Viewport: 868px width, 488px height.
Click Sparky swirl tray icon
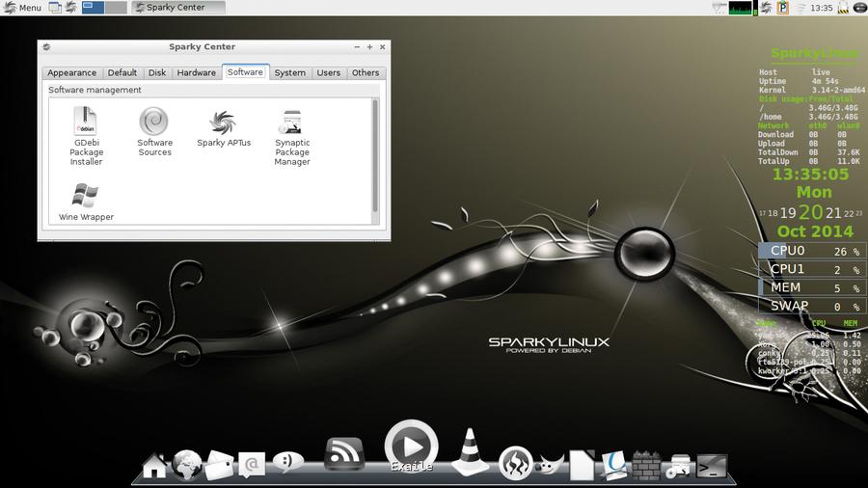point(766,7)
